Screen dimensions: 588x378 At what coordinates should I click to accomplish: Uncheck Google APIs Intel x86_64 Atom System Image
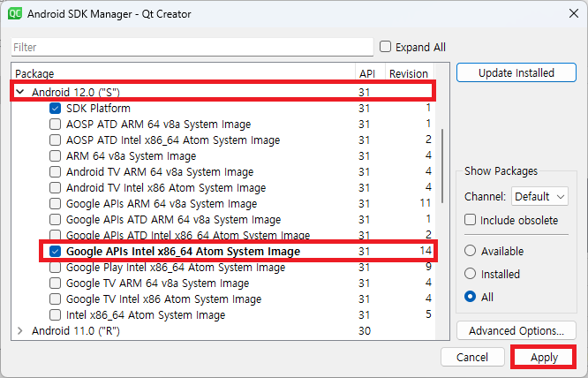(x=55, y=251)
